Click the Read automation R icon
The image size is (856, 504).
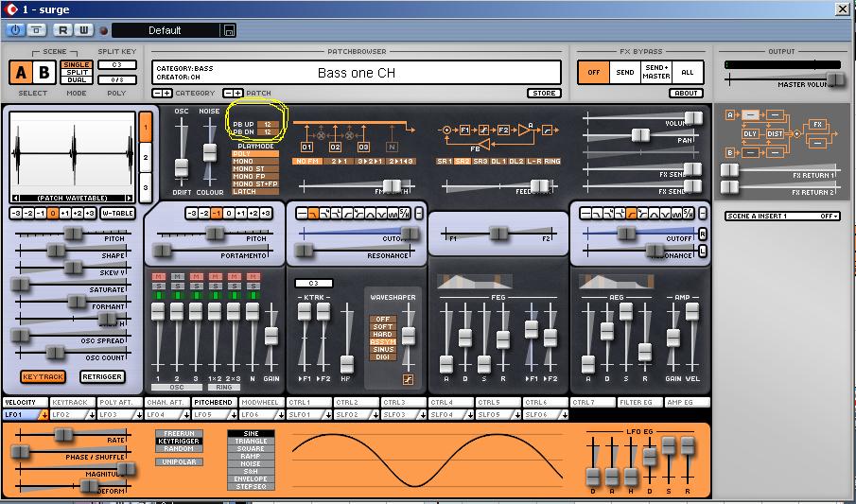pos(63,30)
